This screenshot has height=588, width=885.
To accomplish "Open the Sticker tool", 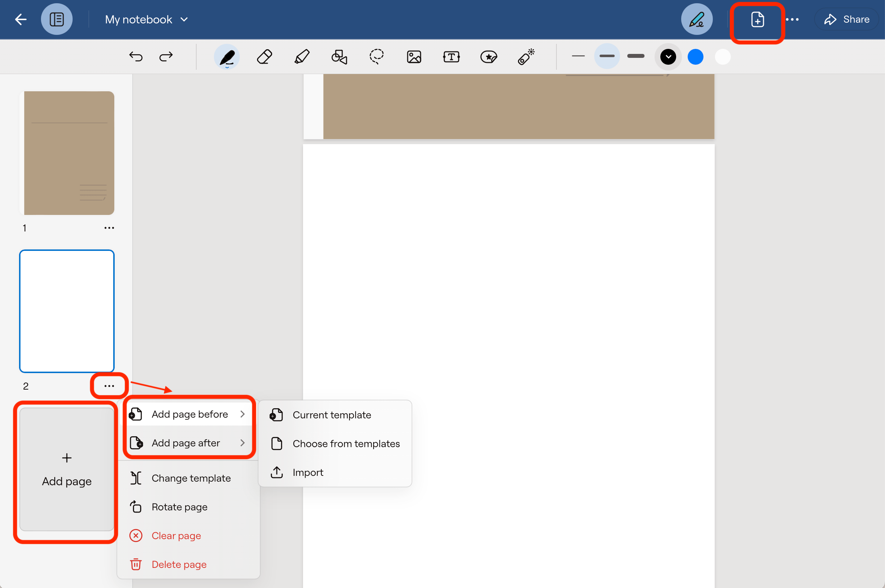I will pyautogui.click(x=489, y=57).
